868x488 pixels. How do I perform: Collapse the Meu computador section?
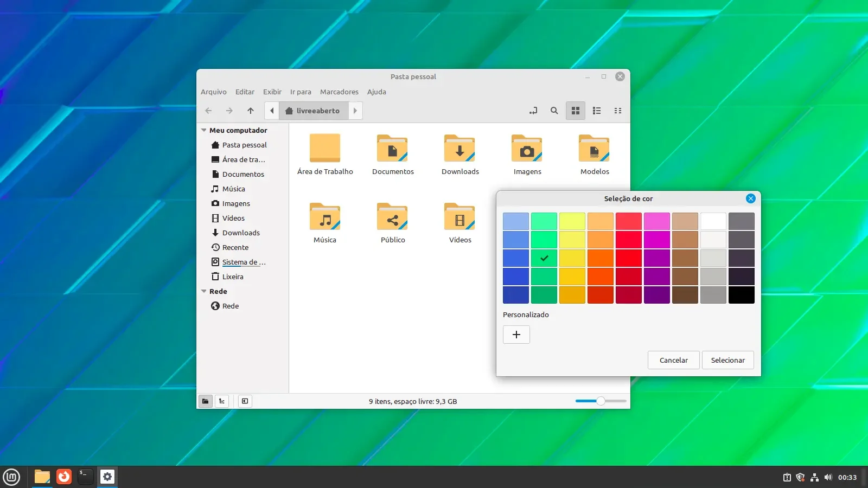click(x=204, y=130)
